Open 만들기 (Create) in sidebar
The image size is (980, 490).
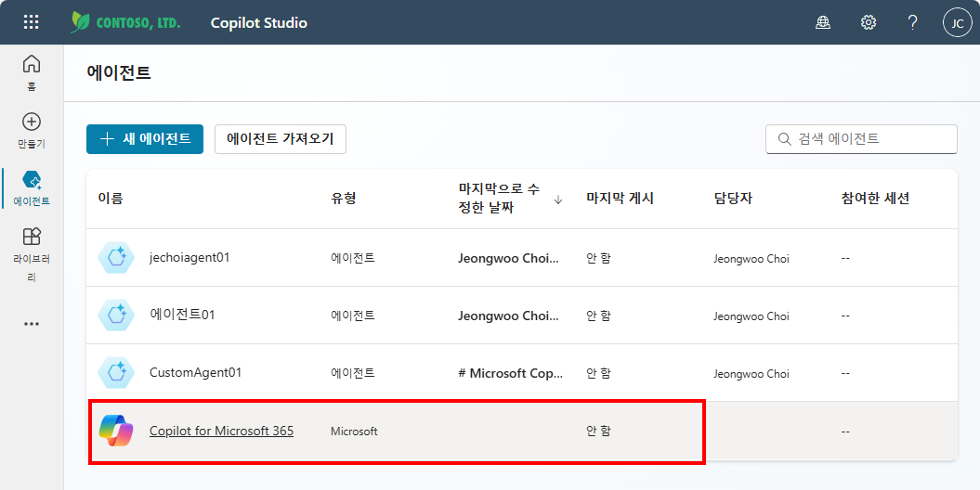pyautogui.click(x=32, y=131)
